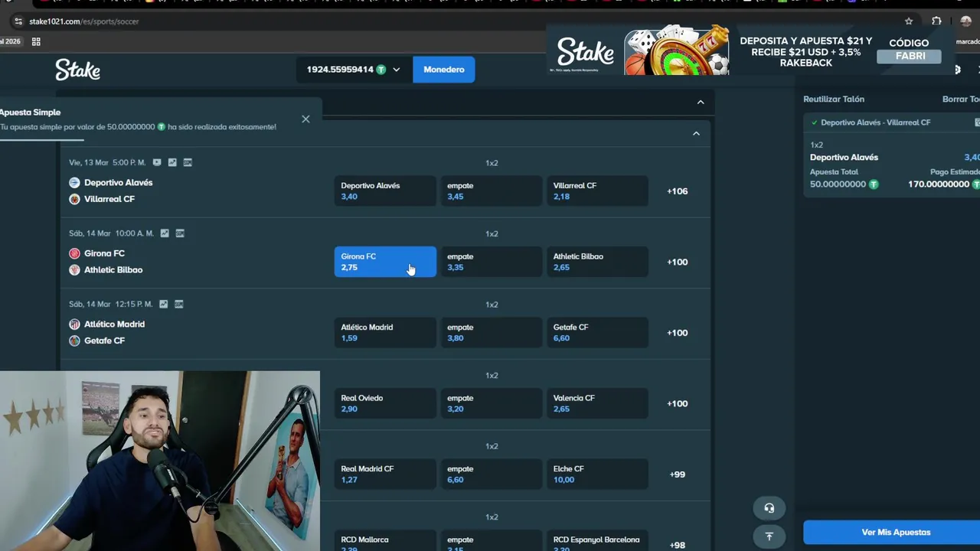The width and height of the screenshot is (980, 551).
Task: Open stats chart icon for Girona–Athletic match
Action: click(x=165, y=233)
